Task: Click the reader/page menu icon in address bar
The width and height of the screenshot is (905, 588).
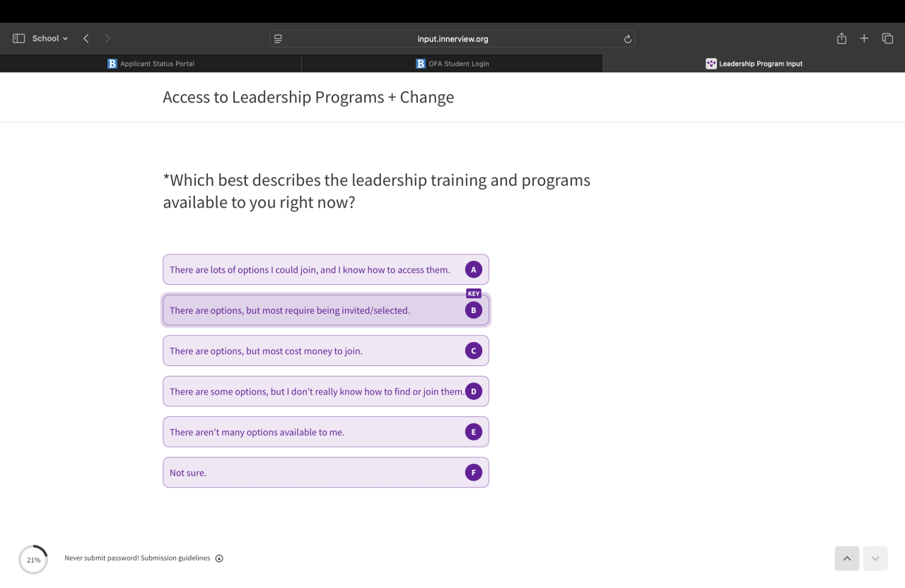Action: click(x=279, y=40)
